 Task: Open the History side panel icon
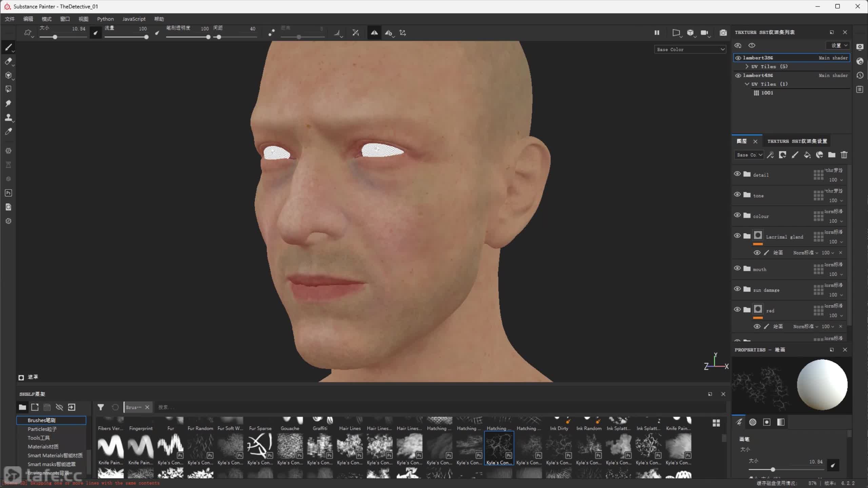point(860,75)
